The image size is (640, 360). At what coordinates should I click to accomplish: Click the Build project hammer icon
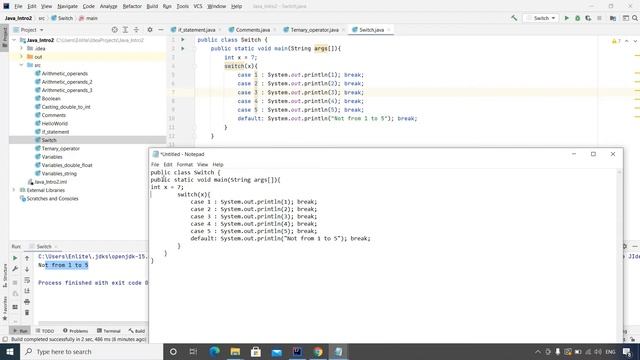click(x=514, y=18)
